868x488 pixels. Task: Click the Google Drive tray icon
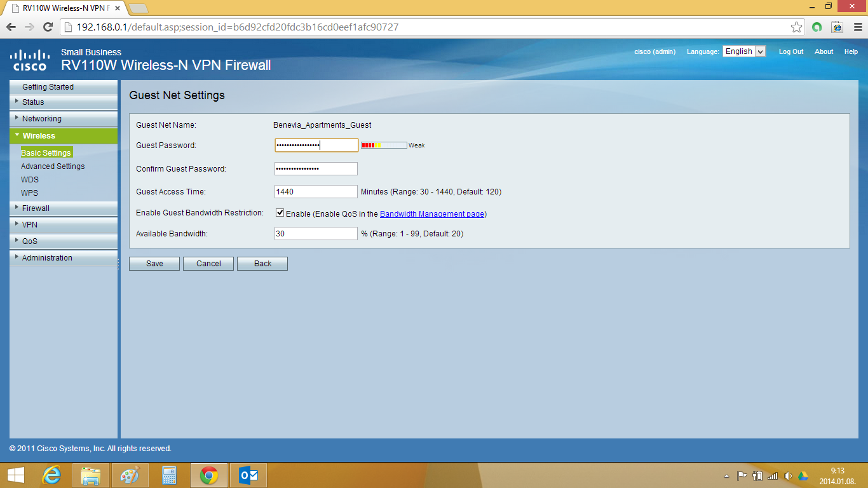(x=803, y=476)
